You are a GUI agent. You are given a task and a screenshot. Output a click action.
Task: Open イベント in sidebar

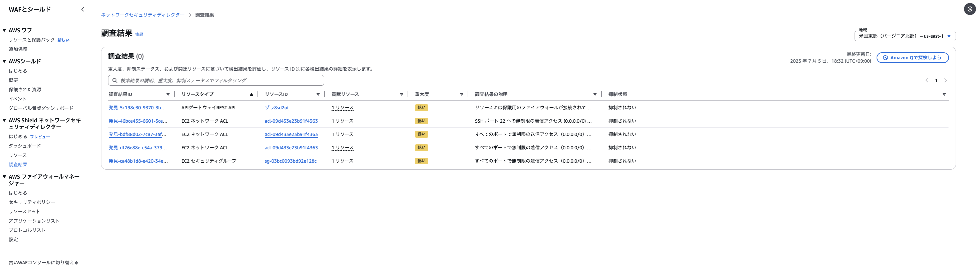[17, 99]
